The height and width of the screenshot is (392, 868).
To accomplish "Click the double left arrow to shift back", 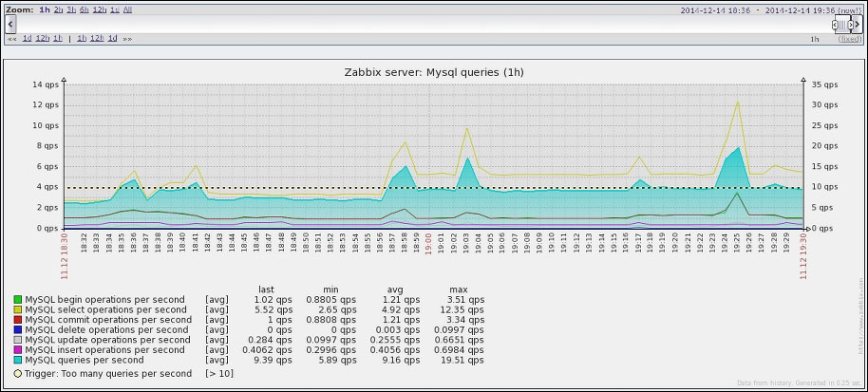I will (11, 39).
